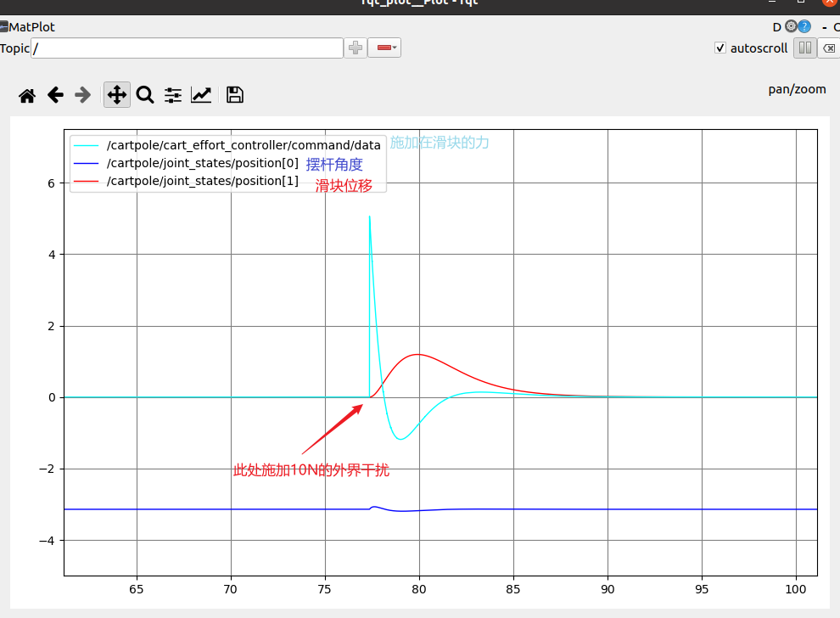This screenshot has height=618, width=840.
Task: Click the D dock-reload button
Action: (x=776, y=27)
